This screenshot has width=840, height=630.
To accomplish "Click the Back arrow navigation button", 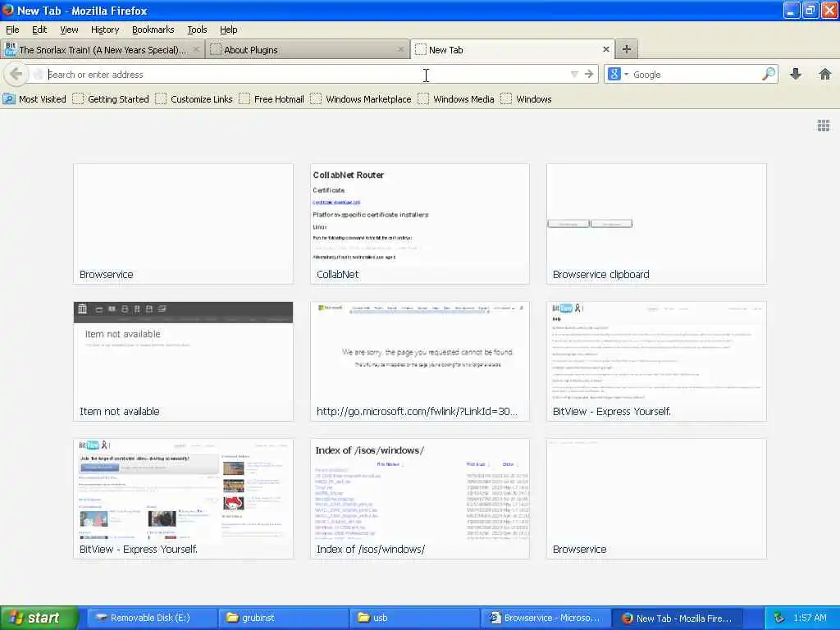I will [16, 74].
